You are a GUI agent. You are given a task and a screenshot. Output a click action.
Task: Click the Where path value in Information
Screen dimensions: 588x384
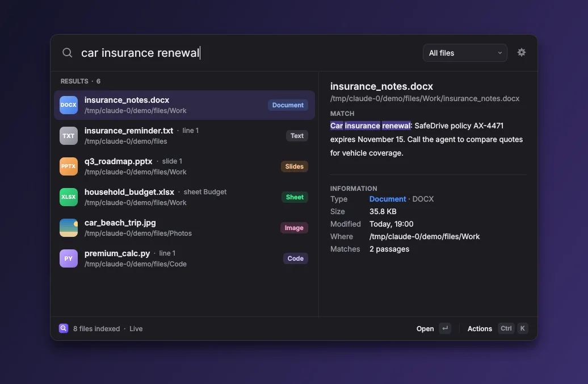[425, 236]
